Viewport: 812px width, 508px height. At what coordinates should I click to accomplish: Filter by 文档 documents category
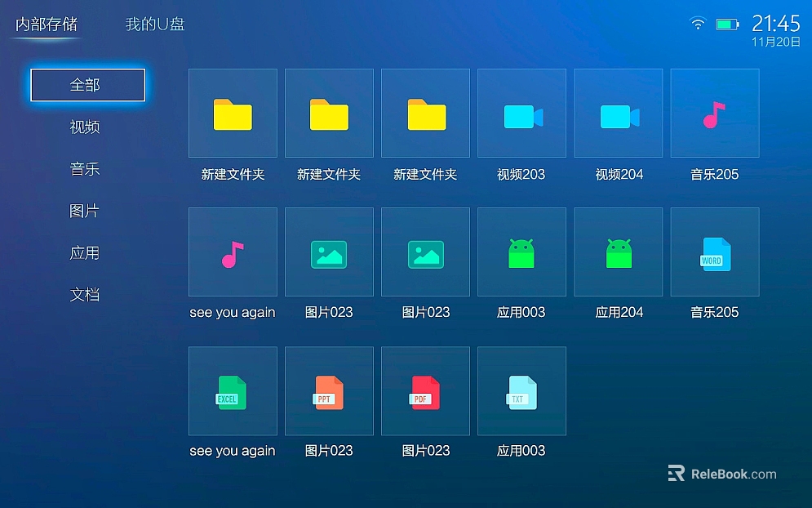coord(85,295)
